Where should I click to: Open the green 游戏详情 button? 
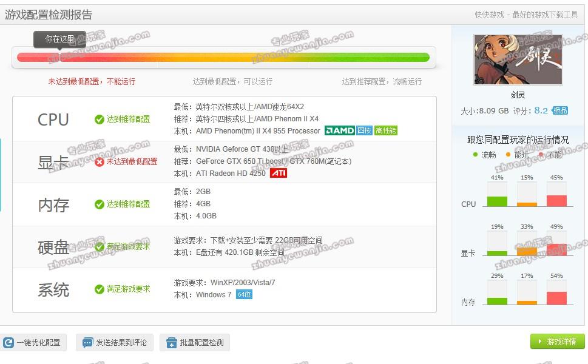pos(557,342)
